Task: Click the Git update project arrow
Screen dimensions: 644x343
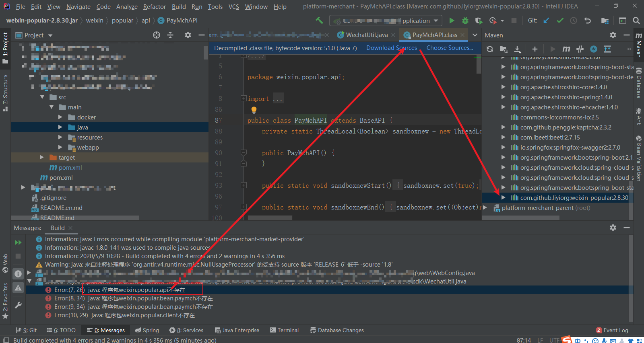Action: coord(546,21)
